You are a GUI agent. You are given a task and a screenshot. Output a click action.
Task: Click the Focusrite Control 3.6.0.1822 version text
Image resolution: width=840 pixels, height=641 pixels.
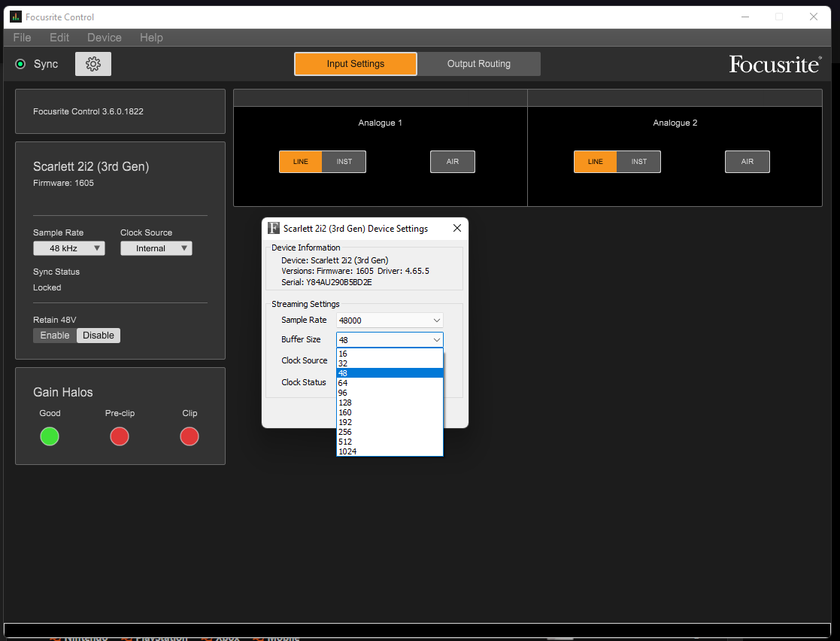pyautogui.click(x=89, y=111)
